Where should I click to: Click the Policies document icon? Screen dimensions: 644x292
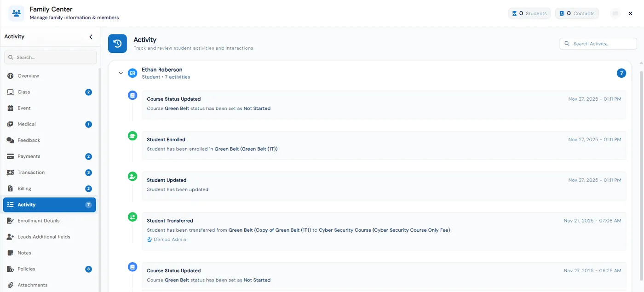10,269
